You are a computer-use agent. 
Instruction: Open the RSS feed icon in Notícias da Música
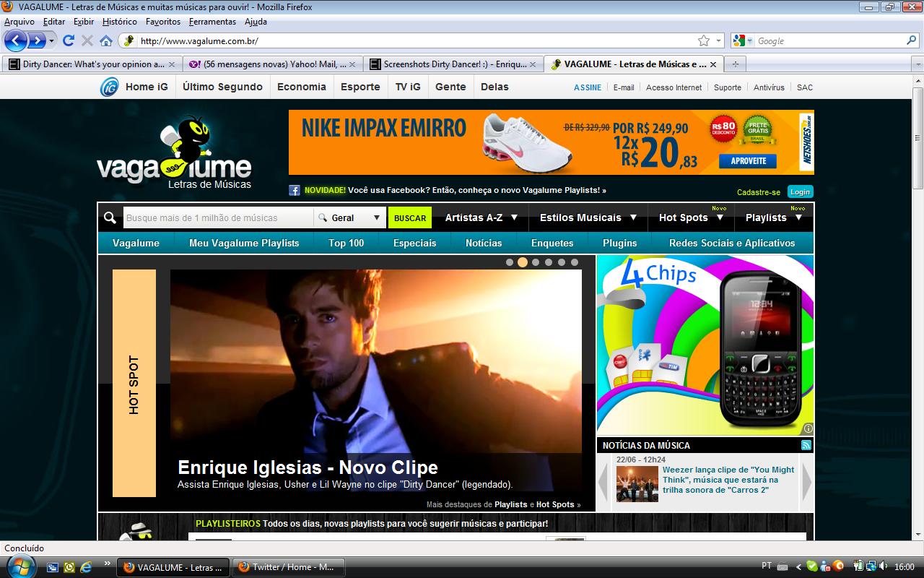tap(806, 445)
